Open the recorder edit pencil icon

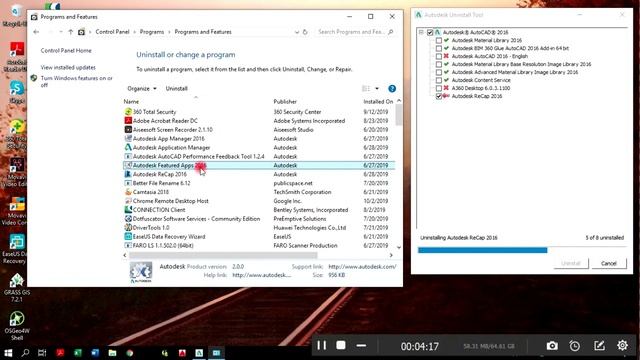[x=599, y=346]
